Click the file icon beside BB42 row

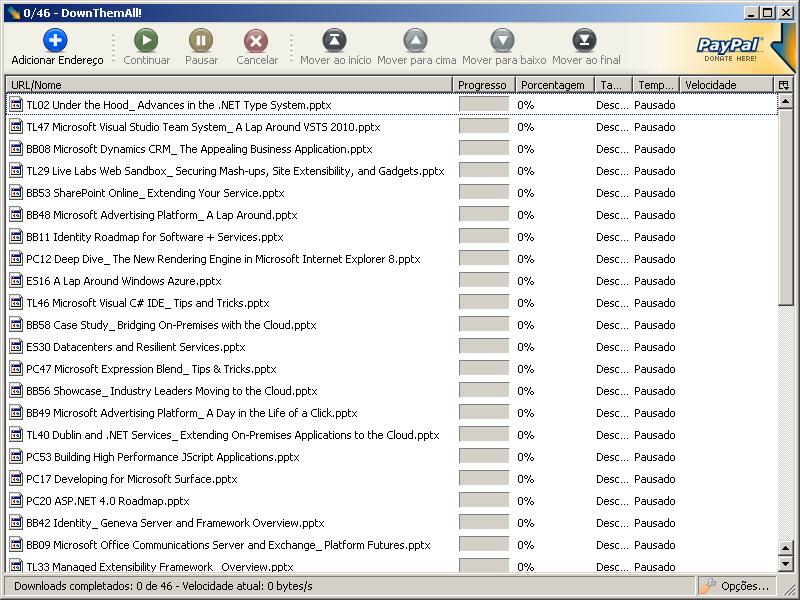16,522
